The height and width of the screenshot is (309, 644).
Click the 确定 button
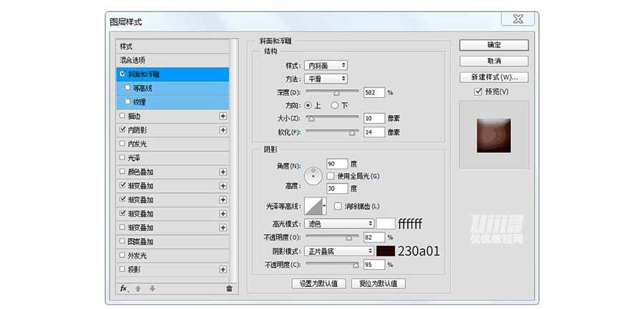point(494,45)
